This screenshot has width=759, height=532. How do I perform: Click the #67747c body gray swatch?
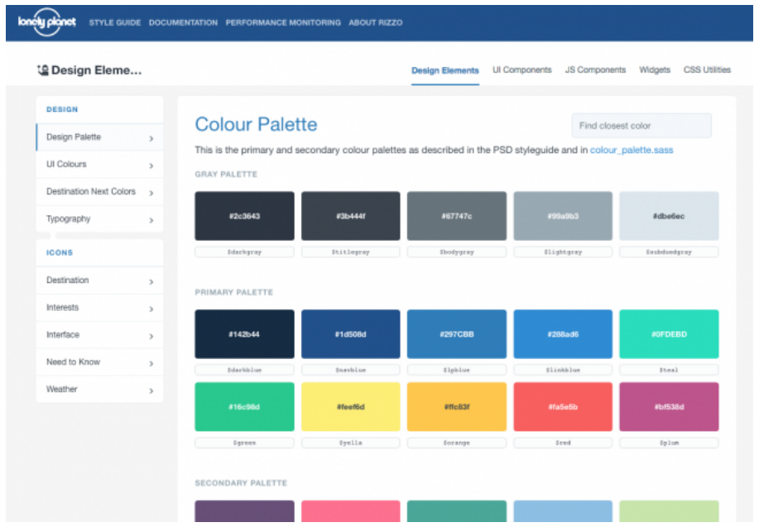(456, 216)
